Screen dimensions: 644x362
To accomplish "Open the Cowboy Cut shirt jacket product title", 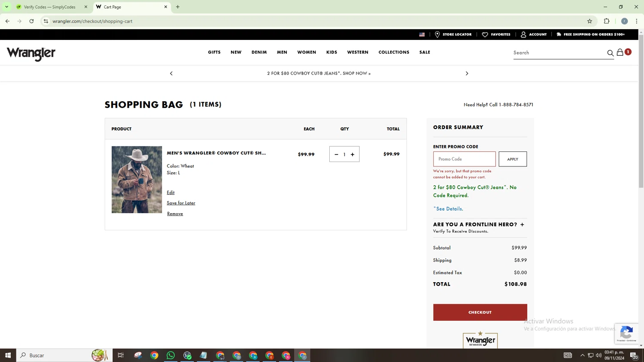I will pos(216,153).
